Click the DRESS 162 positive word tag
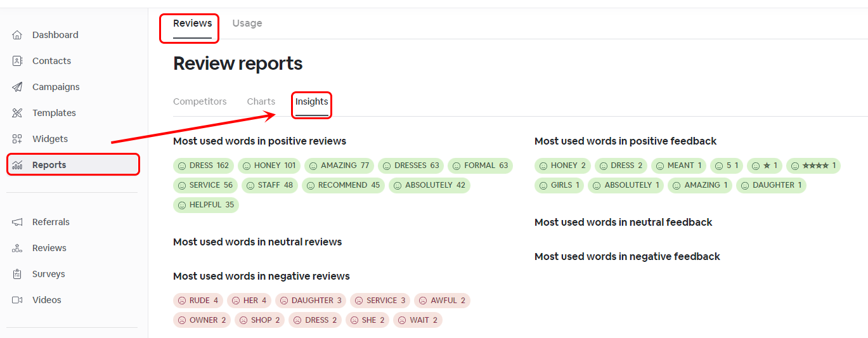This screenshot has width=868, height=338. tap(203, 166)
